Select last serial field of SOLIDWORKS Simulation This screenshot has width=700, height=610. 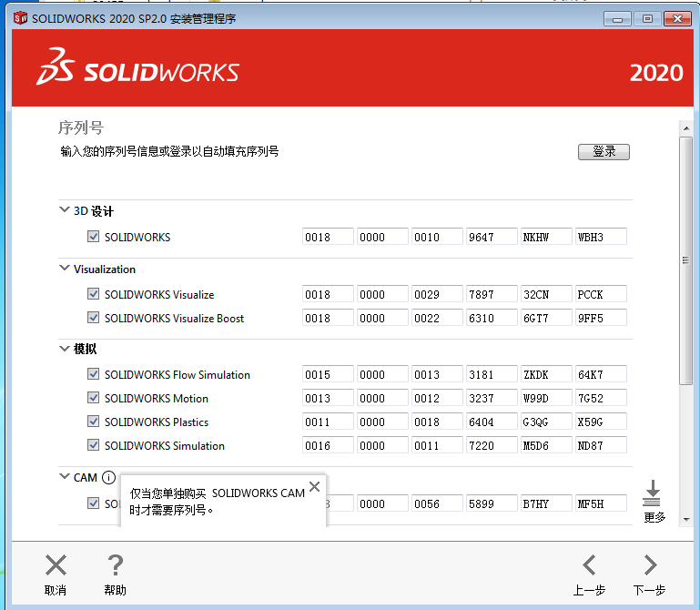coord(601,446)
